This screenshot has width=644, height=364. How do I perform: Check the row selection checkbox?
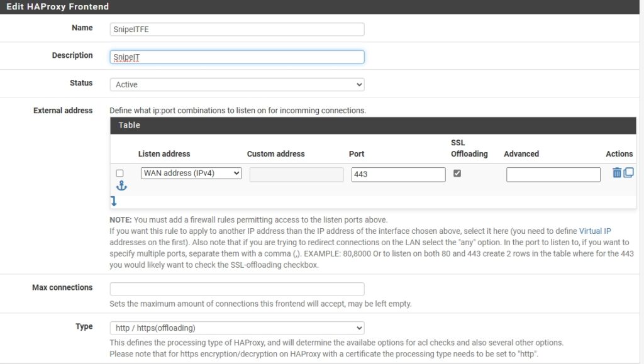(119, 173)
